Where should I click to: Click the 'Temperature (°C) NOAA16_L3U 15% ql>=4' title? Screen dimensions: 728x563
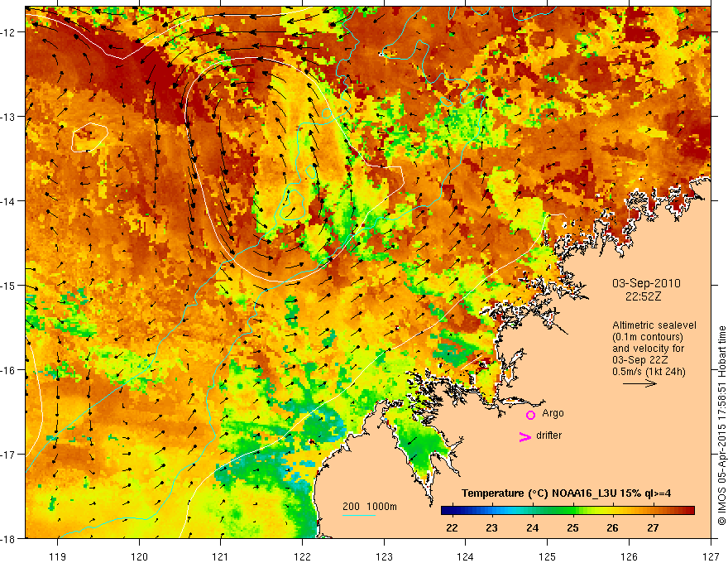click(x=566, y=493)
